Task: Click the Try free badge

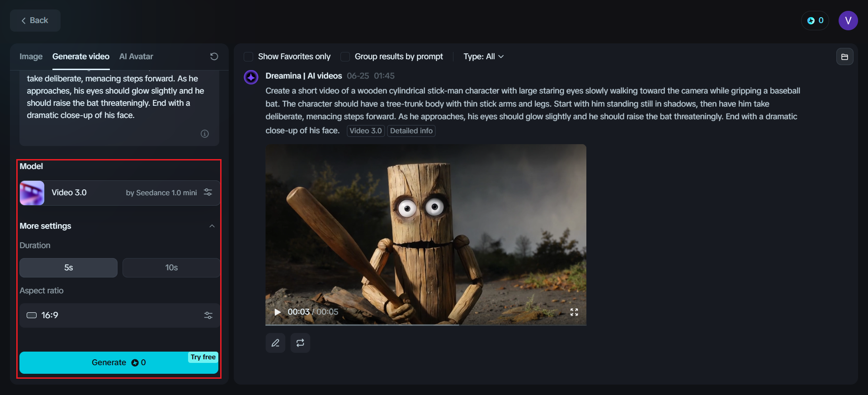Action: pyautogui.click(x=203, y=357)
